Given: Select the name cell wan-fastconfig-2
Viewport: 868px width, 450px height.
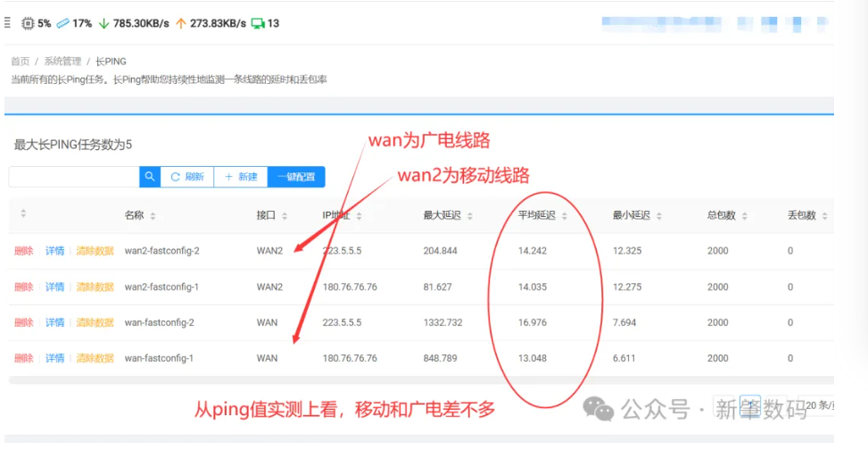Looking at the screenshot, I should pyautogui.click(x=160, y=322).
